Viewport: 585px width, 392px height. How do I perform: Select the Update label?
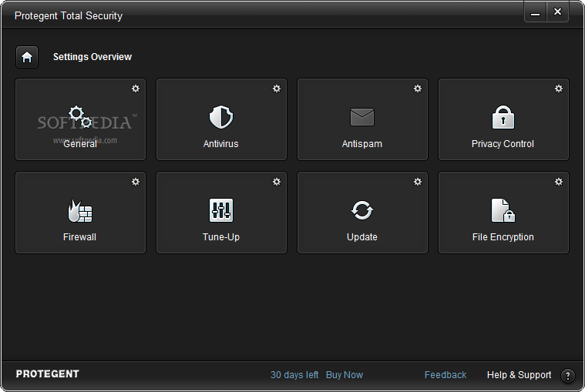tap(362, 237)
